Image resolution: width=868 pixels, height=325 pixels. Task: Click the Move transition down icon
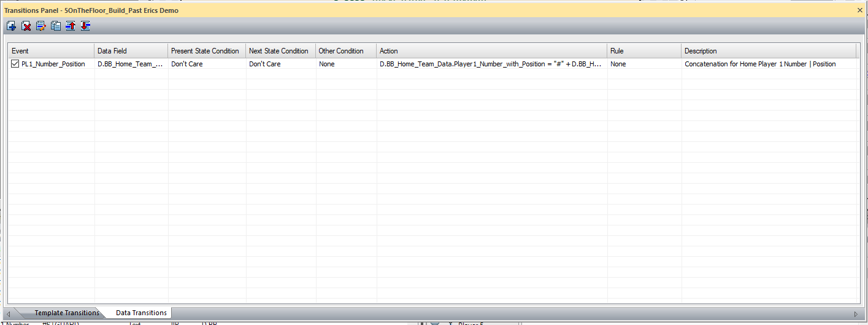point(85,26)
